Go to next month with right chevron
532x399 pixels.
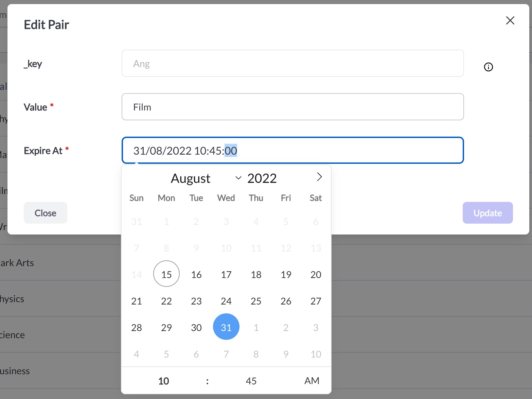click(319, 177)
